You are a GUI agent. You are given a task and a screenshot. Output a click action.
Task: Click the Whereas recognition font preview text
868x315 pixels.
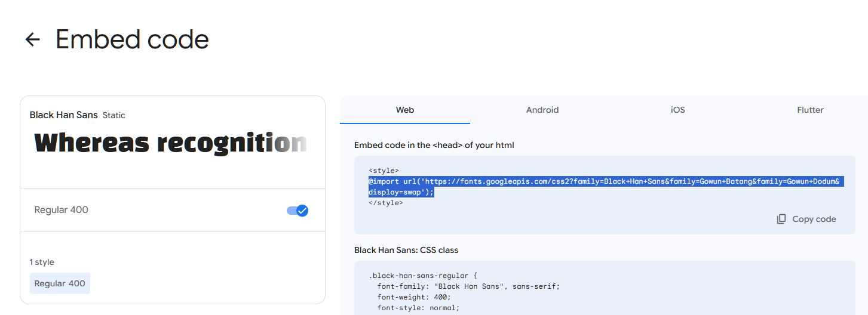tap(171, 143)
